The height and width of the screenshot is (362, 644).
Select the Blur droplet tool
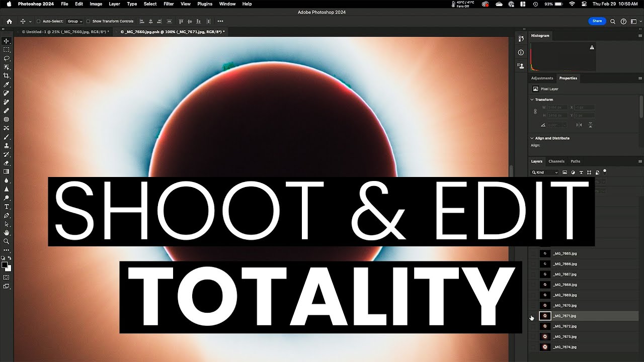7,180
